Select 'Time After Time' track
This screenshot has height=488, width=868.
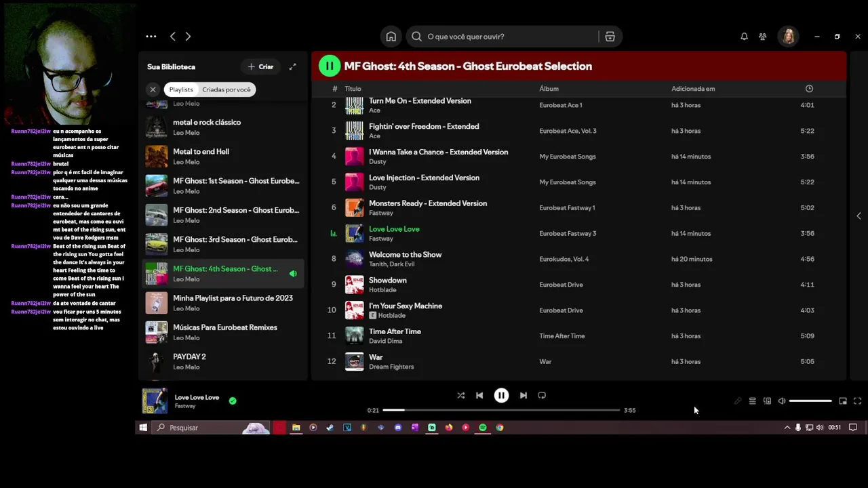(395, 332)
